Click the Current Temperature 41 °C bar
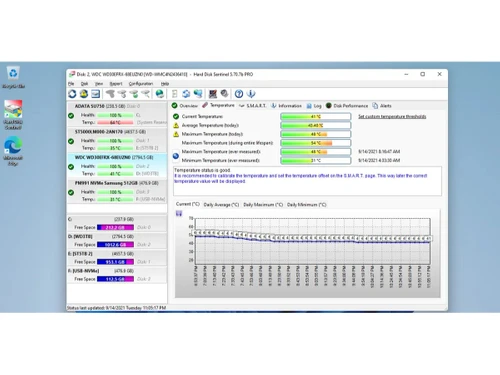This screenshot has height=375, width=500. pyautogui.click(x=316, y=116)
